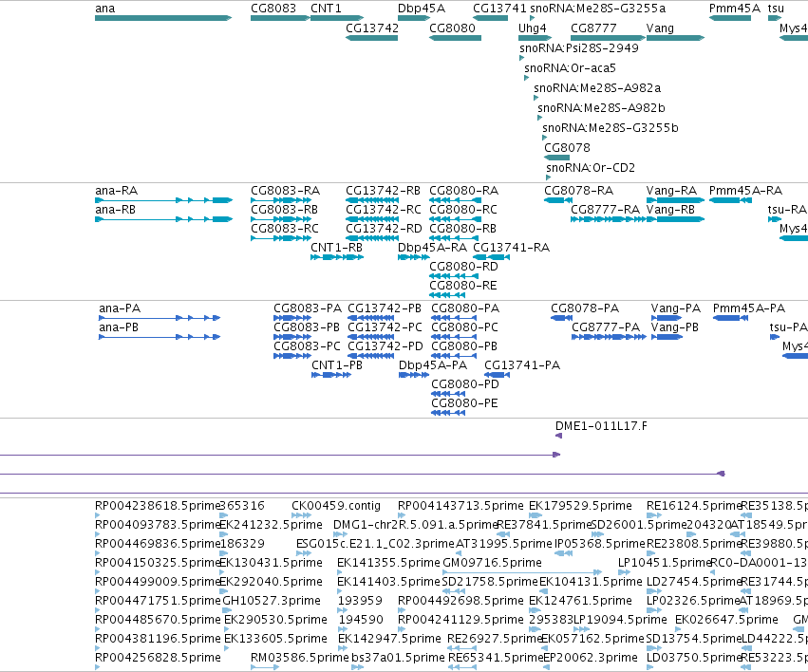Click EST GM09716.5prime label
Image resolution: width=808 pixels, height=672 pixels.
492,563
